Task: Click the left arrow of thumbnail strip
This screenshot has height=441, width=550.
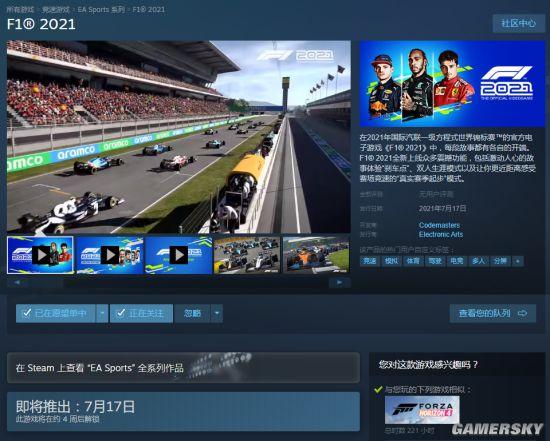Action: pos(17,282)
